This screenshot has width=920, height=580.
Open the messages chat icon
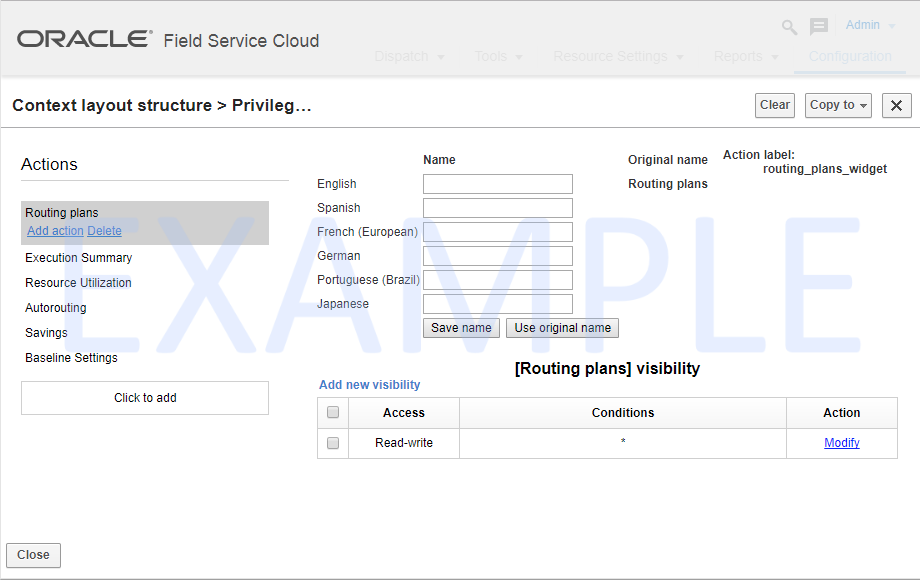coord(819,27)
